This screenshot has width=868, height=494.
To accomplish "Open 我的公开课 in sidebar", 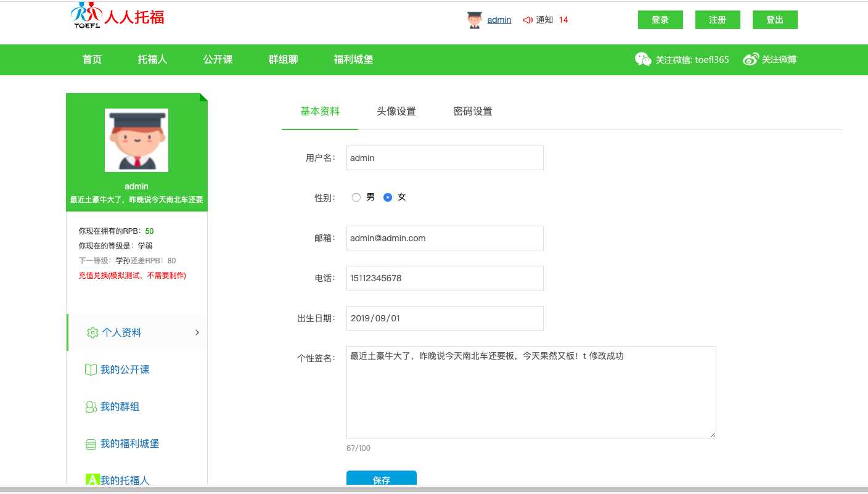I will (x=125, y=369).
